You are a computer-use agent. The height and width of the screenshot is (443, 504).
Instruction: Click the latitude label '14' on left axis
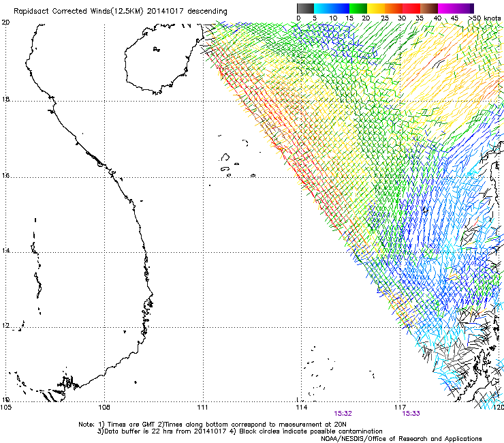point(5,250)
